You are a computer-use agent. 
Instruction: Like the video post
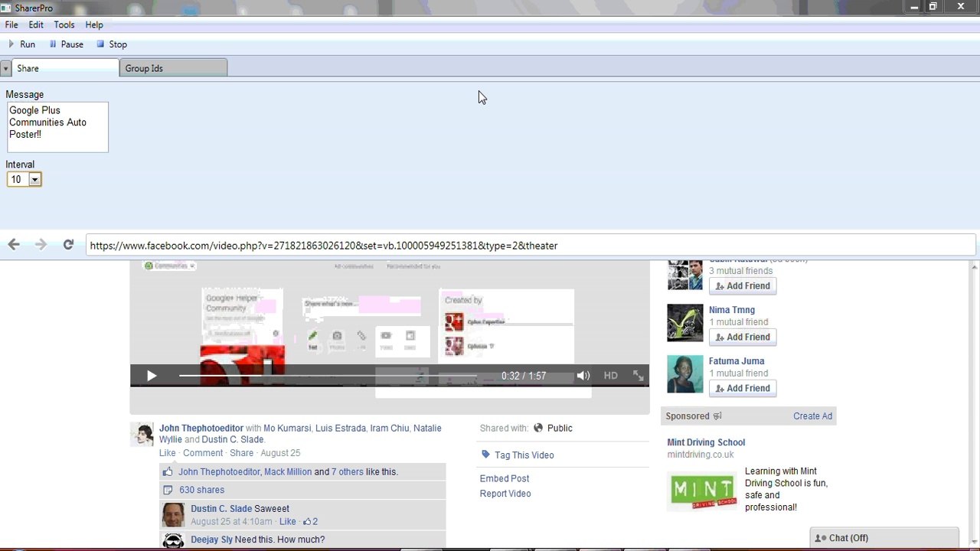click(168, 453)
